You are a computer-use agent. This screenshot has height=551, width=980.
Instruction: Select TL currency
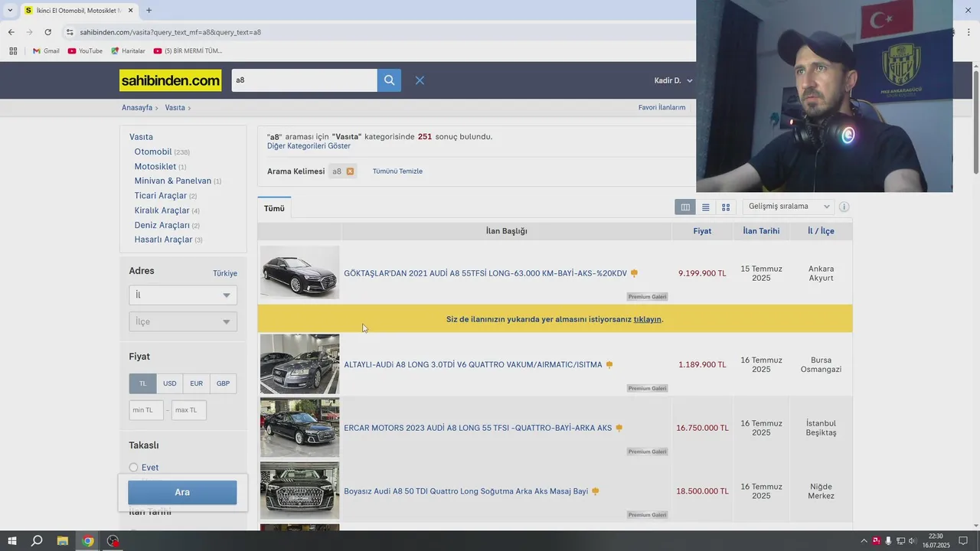pos(142,383)
